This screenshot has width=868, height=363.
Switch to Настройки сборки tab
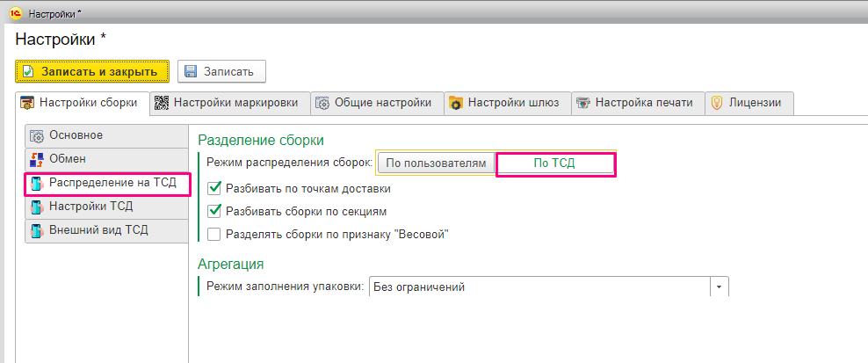pyautogui.click(x=83, y=103)
